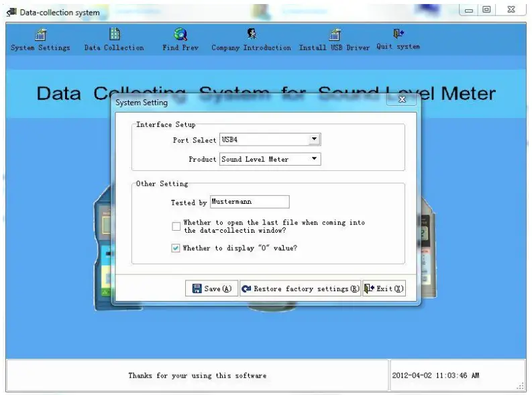This screenshot has height=395, width=532.
Task: Close the System Setting dialog
Action: [402, 99]
